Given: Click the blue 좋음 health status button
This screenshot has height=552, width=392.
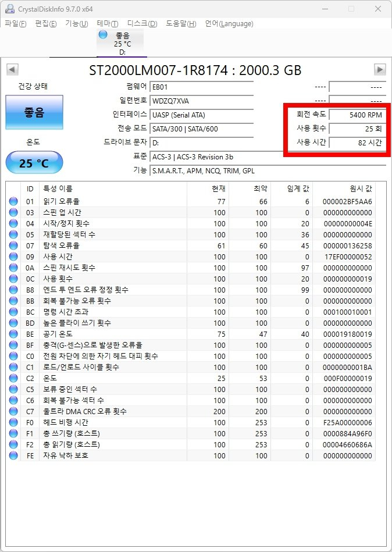Looking at the screenshot, I should point(34,112).
